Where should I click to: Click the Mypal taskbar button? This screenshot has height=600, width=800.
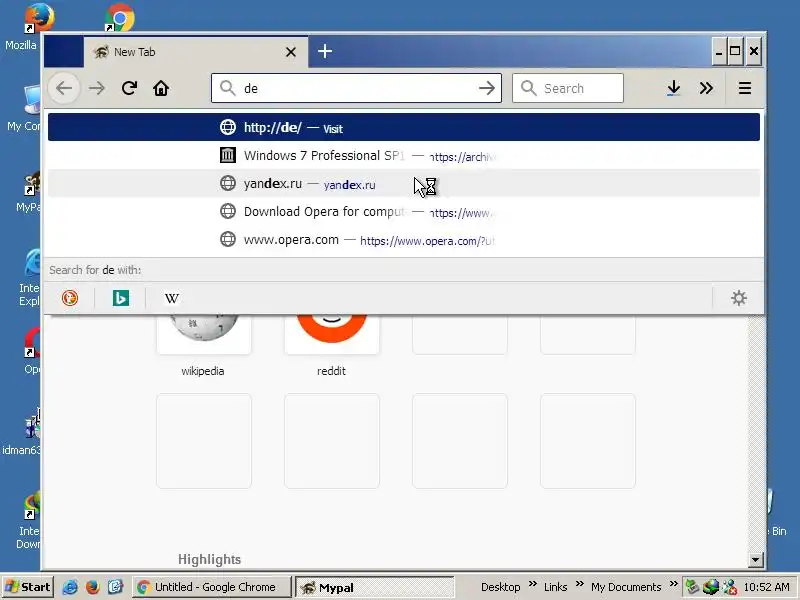pos(374,587)
